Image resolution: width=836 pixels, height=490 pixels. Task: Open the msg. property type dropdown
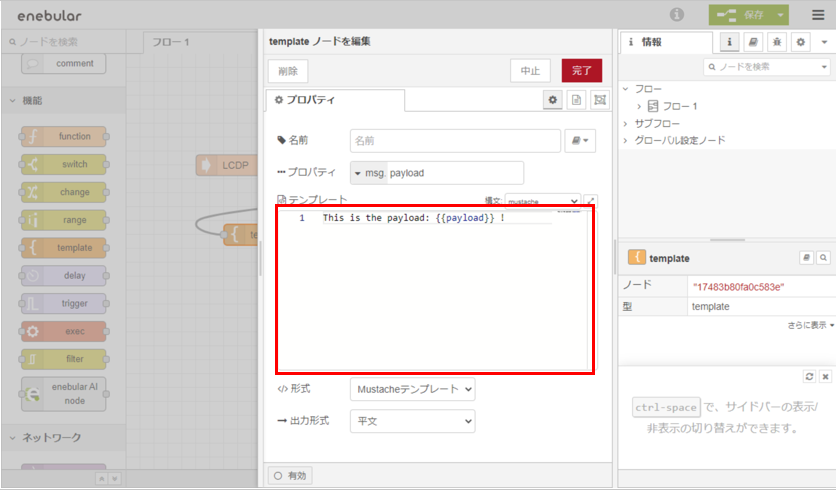pos(368,173)
